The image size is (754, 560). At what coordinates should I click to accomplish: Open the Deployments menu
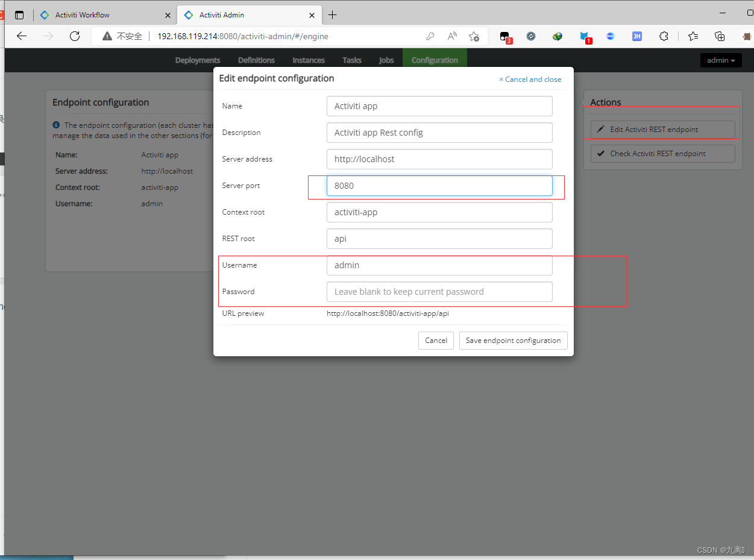click(x=198, y=60)
